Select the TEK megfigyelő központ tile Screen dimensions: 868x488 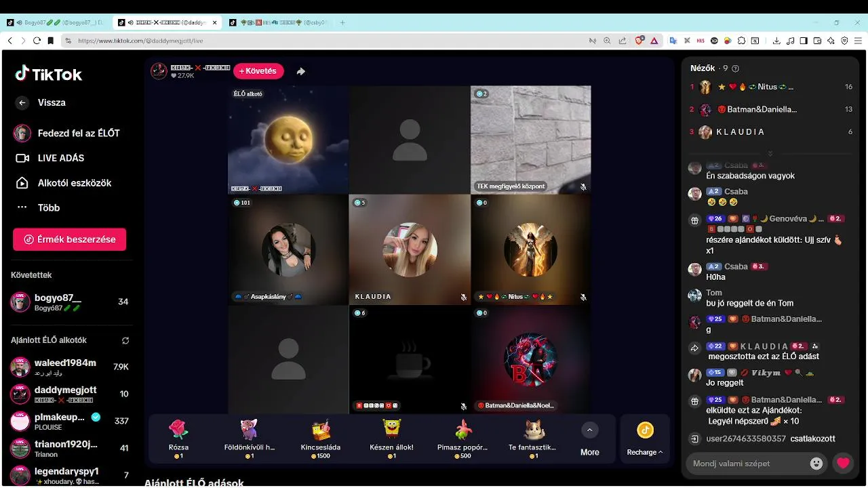531,140
